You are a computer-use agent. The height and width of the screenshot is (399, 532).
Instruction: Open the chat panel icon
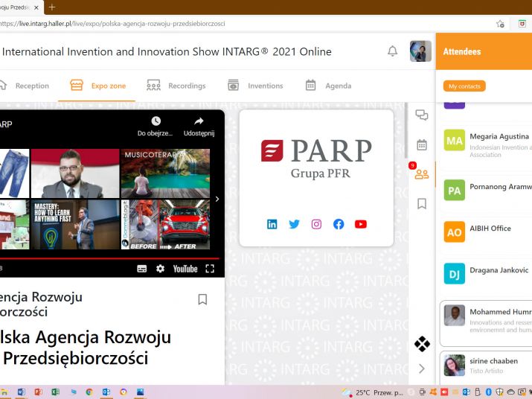[x=422, y=115]
